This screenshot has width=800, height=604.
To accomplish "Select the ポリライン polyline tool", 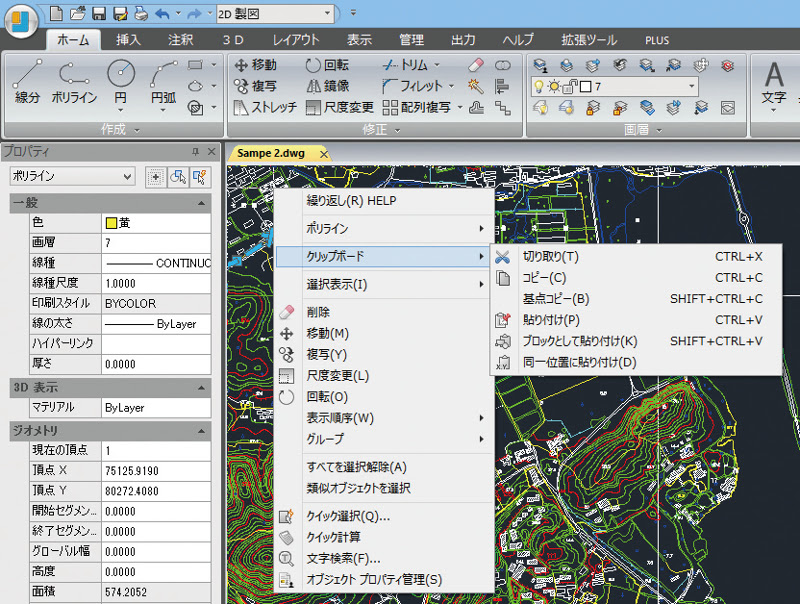I will [74, 83].
